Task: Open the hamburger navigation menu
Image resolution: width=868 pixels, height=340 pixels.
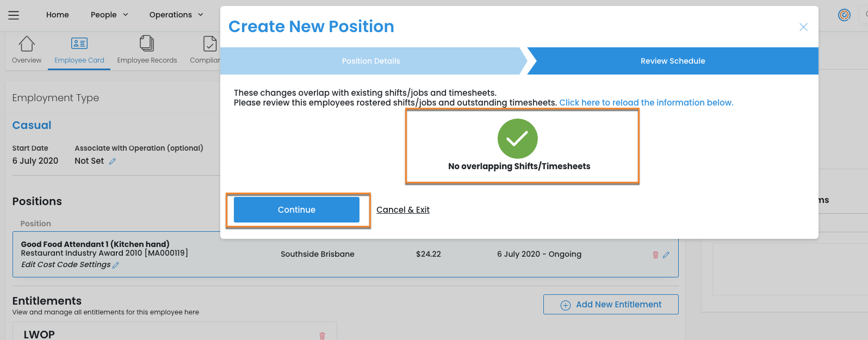Action: click(14, 15)
